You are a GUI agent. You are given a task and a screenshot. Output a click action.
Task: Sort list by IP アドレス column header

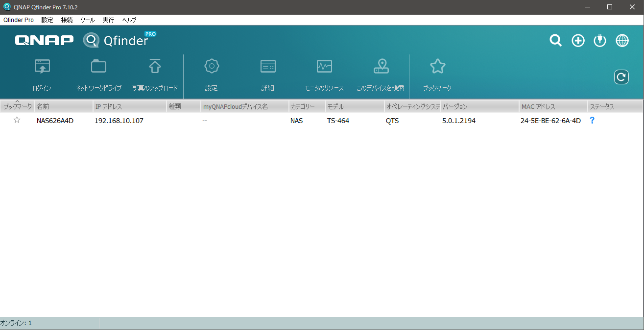(x=130, y=106)
